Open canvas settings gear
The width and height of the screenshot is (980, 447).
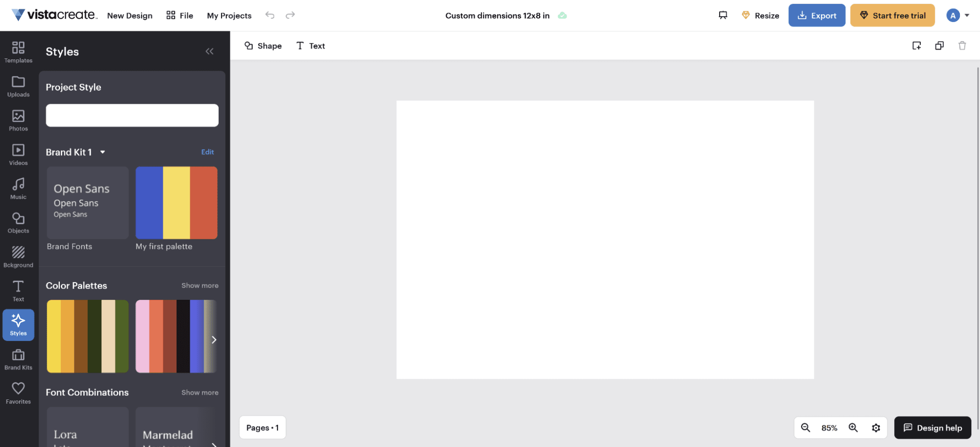tap(876, 428)
